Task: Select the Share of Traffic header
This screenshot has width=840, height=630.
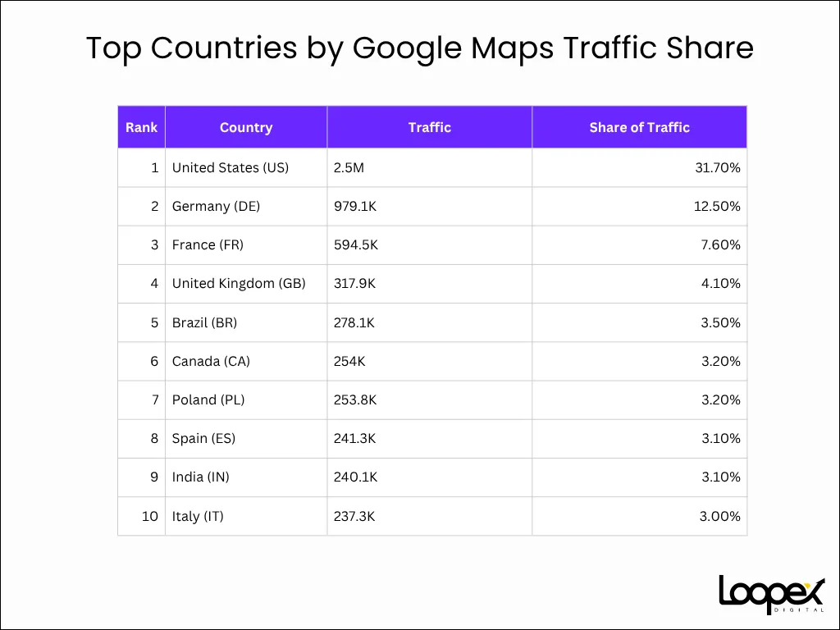Action: (639, 127)
